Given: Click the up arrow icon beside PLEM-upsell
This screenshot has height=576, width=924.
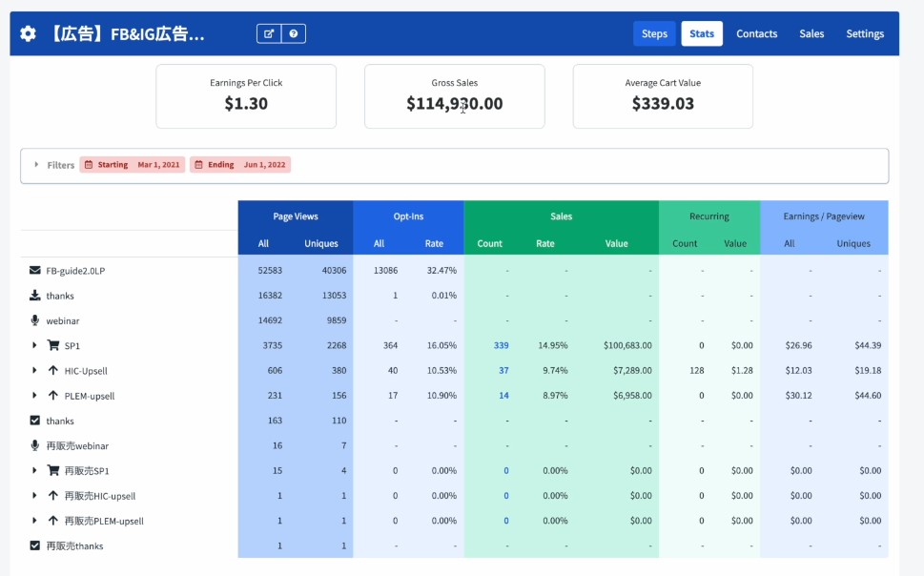Looking at the screenshot, I should coord(53,395).
